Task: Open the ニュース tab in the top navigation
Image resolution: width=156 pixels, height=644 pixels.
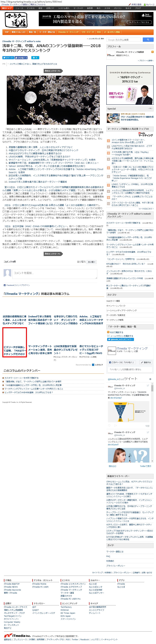Action: (19, 8)
